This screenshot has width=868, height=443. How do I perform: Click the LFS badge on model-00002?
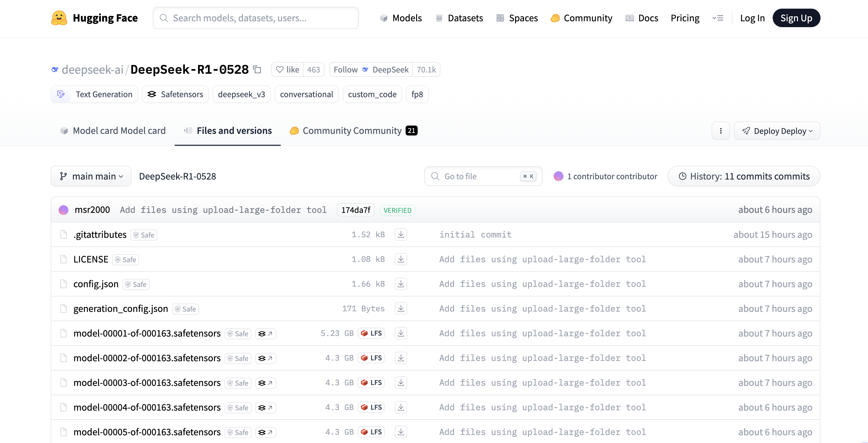tap(371, 358)
